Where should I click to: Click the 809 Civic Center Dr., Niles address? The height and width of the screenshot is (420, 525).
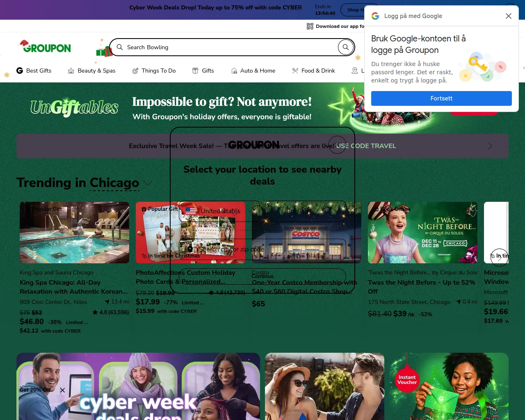[x=53, y=302]
